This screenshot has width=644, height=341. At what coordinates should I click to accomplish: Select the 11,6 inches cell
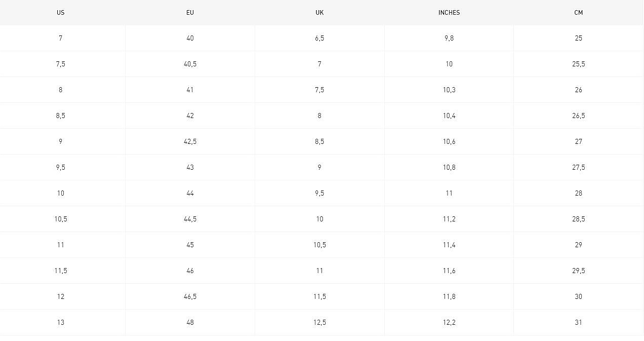point(449,271)
